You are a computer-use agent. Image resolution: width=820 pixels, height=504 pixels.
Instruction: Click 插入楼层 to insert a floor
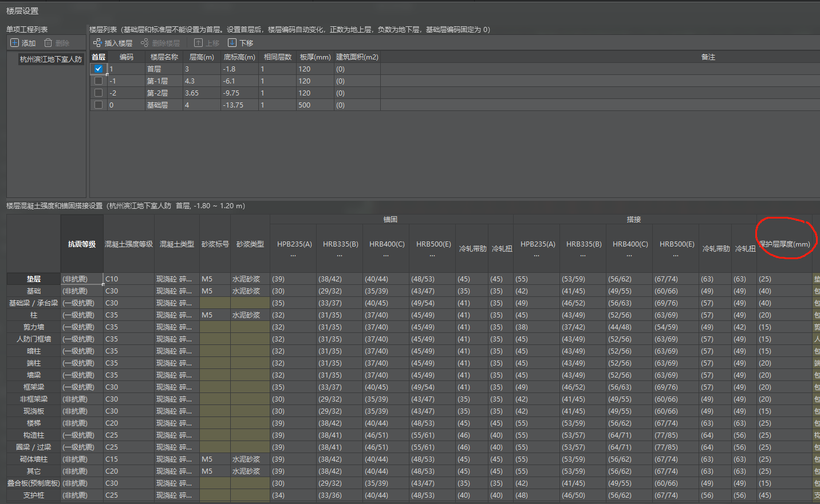[112, 43]
